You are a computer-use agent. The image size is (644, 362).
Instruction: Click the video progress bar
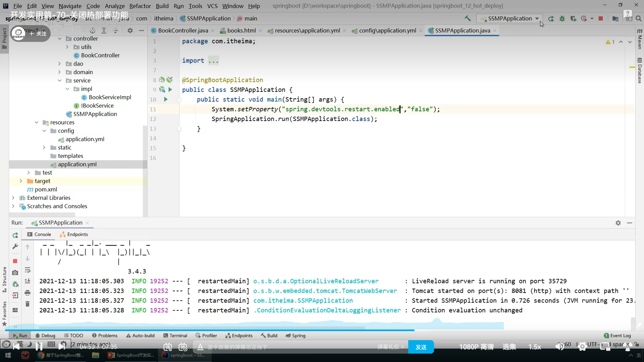[x=235, y=330]
